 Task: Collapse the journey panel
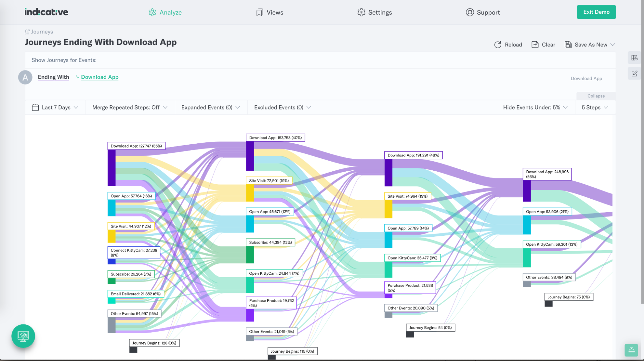click(x=596, y=96)
